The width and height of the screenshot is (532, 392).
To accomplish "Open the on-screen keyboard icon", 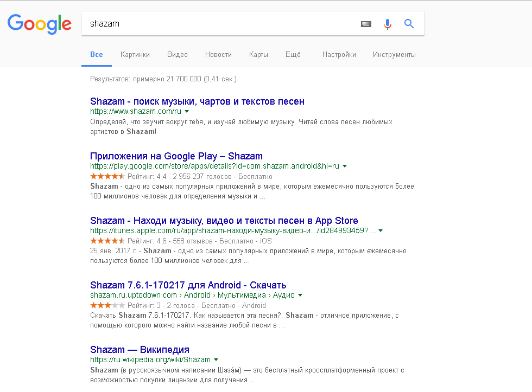I will click(366, 24).
